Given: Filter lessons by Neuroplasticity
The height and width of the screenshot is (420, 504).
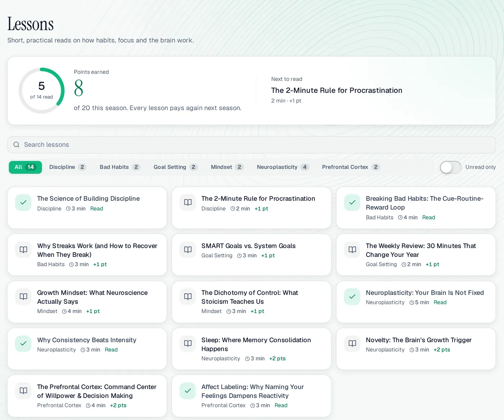Looking at the screenshot, I should 283,167.
